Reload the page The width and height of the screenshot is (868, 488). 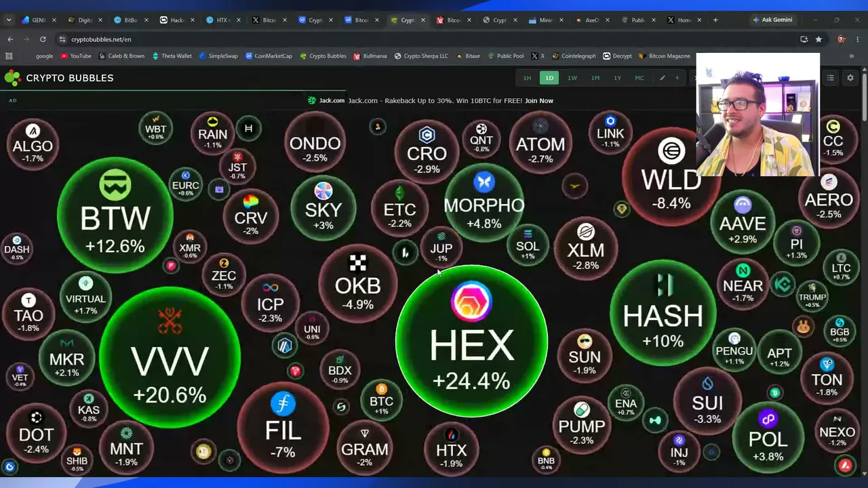pyautogui.click(x=43, y=39)
